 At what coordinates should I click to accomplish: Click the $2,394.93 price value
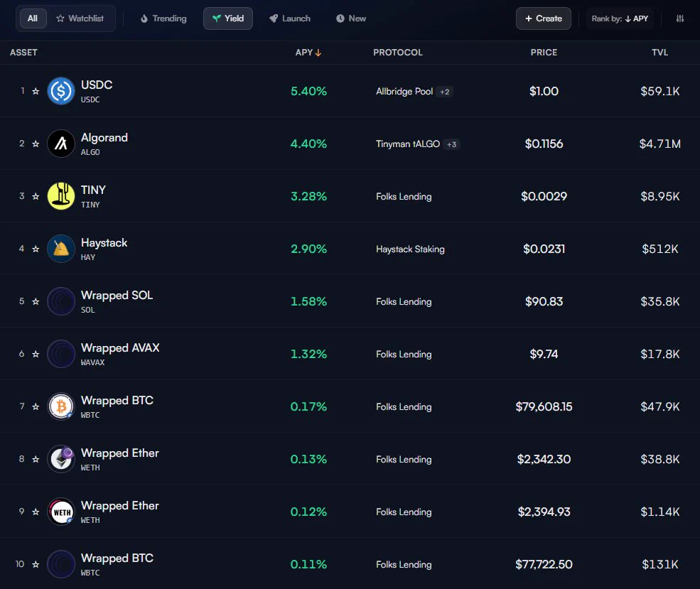[x=544, y=512]
